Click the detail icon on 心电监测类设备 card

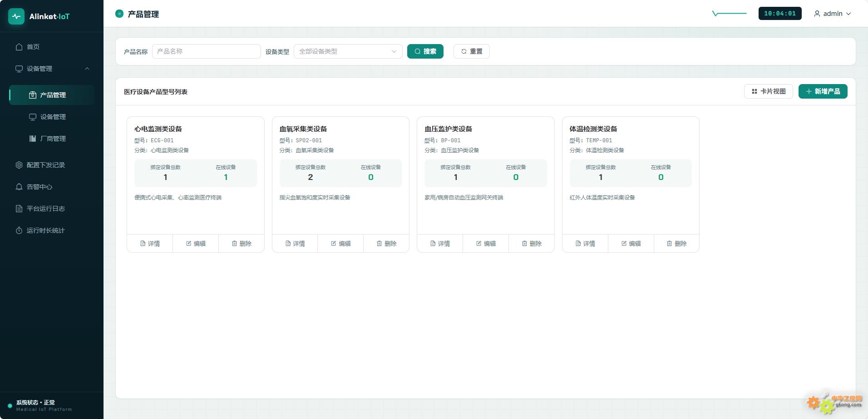[143, 244]
